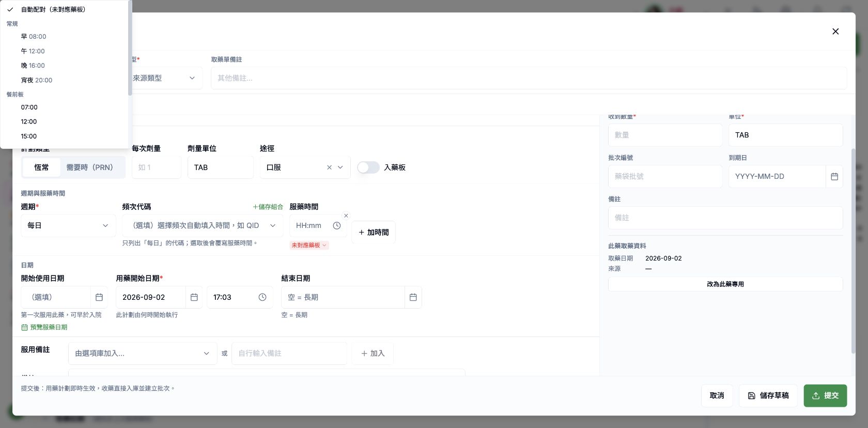868x428 pixels.
Task: Open clock picker in 服藥時間 HH:mm field
Action: [337, 226]
